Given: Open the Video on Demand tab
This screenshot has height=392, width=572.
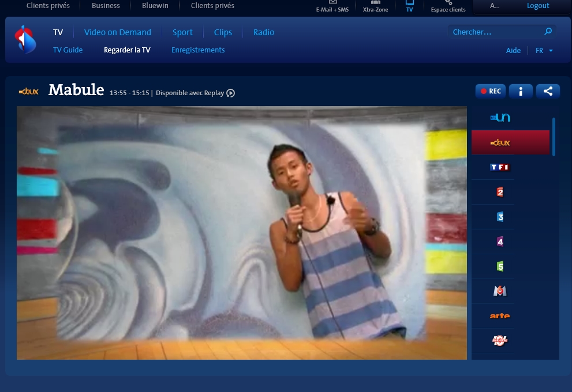Looking at the screenshot, I should 117,32.
